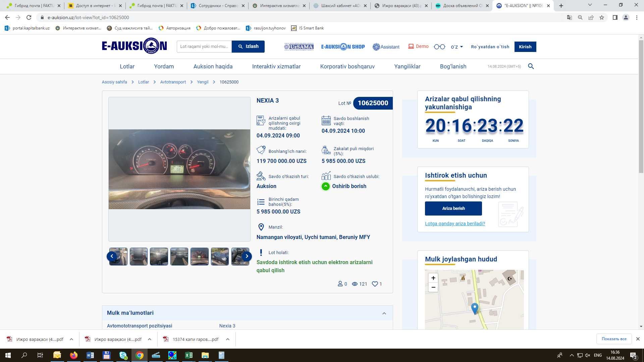The image size is (644, 362).
Task: Open the Yangiliklar menu
Action: (x=407, y=66)
